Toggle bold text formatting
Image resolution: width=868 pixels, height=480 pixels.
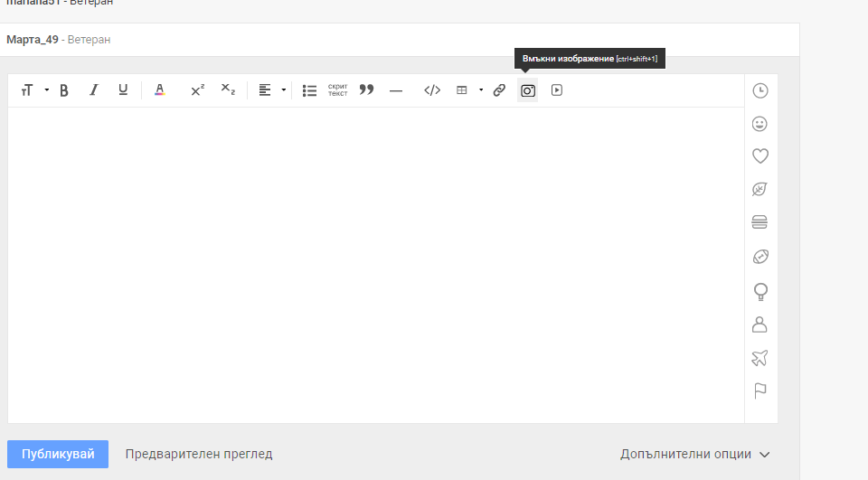pyautogui.click(x=64, y=90)
